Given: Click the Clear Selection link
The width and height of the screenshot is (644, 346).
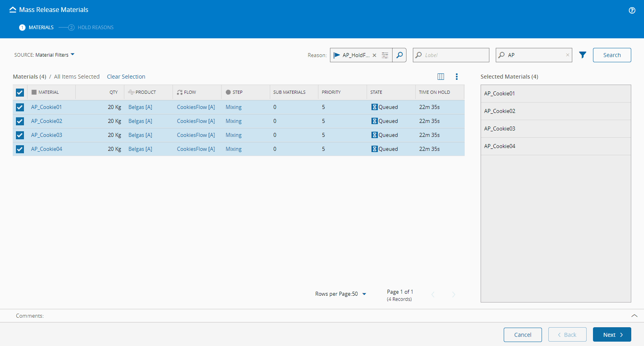Looking at the screenshot, I should point(126,77).
